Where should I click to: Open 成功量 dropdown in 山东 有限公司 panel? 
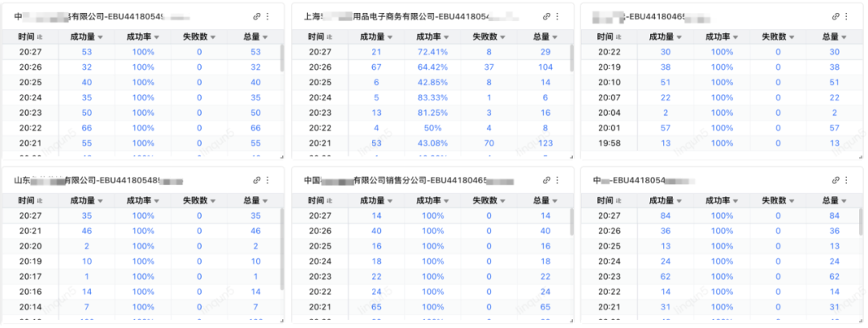point(100,201)
